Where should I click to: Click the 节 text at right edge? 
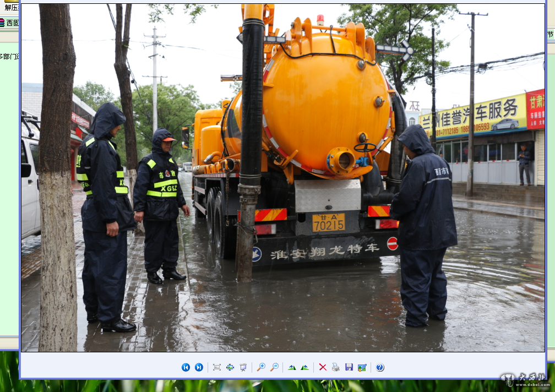550,35
